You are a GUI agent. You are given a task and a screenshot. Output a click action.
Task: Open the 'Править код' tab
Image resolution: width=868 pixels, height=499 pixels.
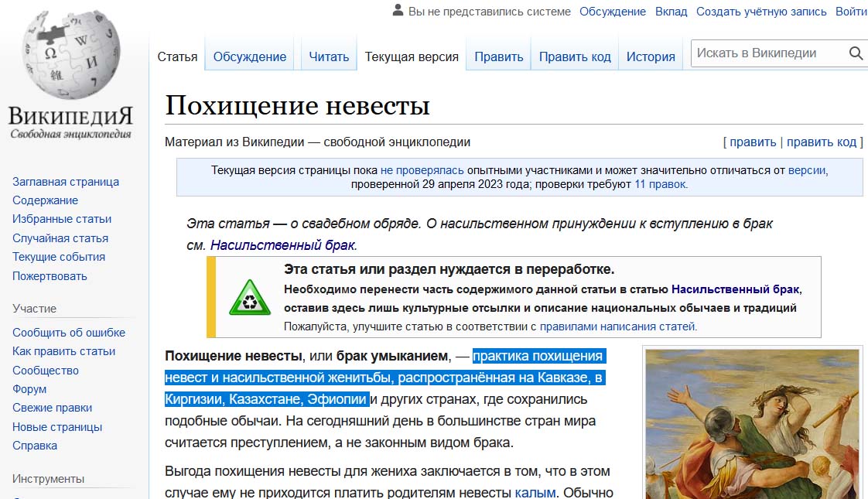click(575, 56)
